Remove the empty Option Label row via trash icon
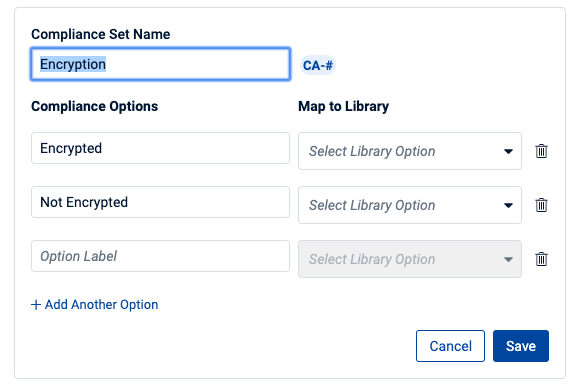The width and height of the screenshot is (577, 387). (541, 259)
